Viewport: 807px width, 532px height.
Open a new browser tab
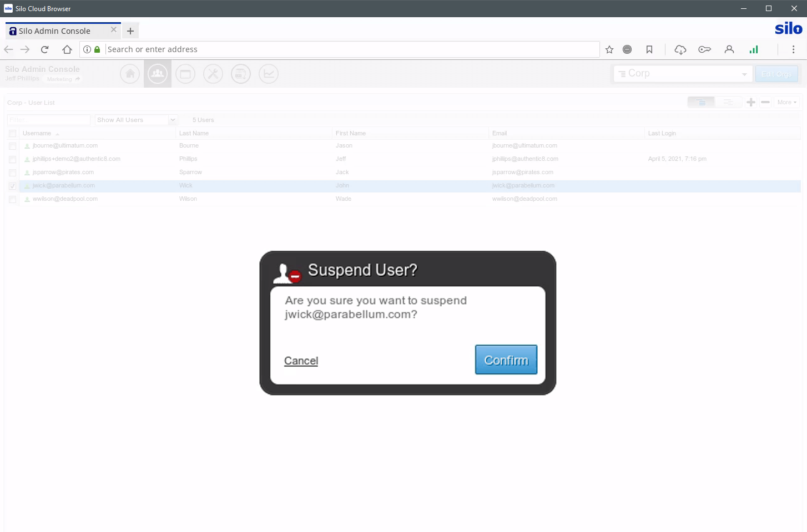pos(130,31)
